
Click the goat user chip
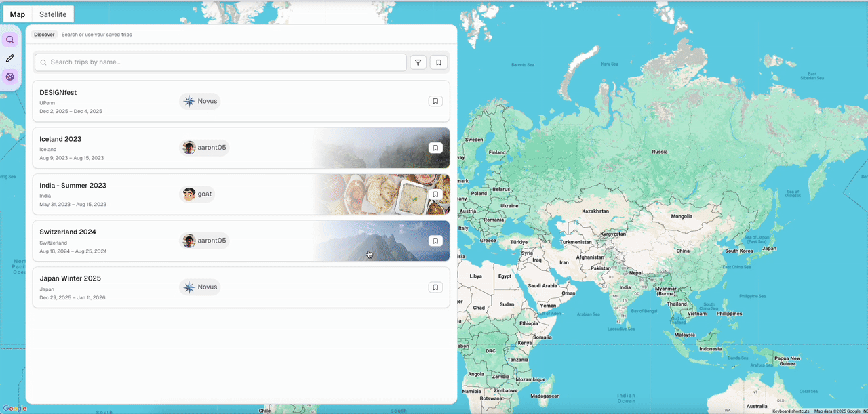click(x=197, y=194)
